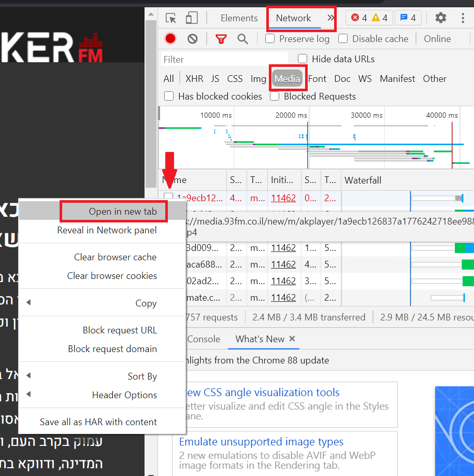Choose Reveal in Network panel
This screenshot has height=476, width=474.
pyautogui.click(x=103, y=230)
